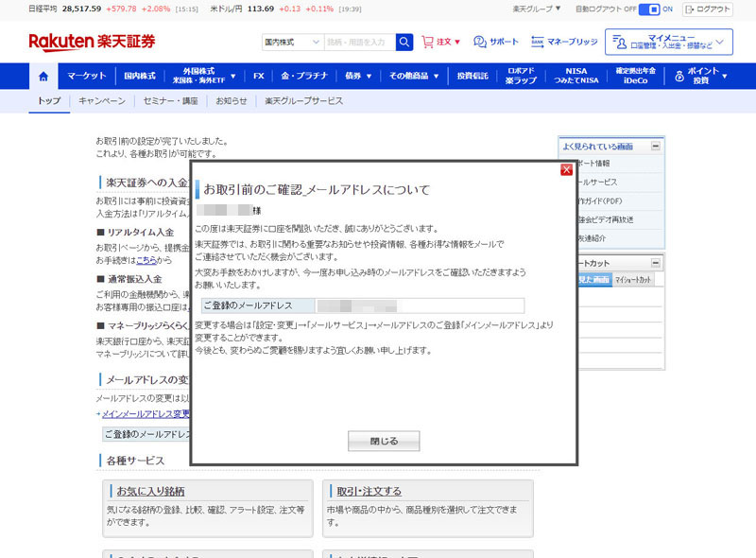The width and height of the screenshot is (756, 558).
Task: Click the ログアウト logout button
Action: (x=708, y=9)
